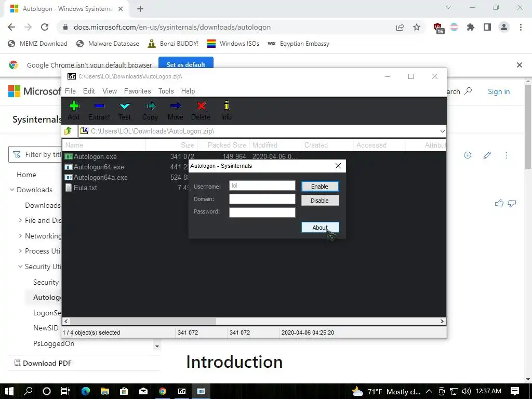Click the Add button in 7-Zip toolbar
The width and height of the screenshot is (532, 399).
tap(74, 111)
